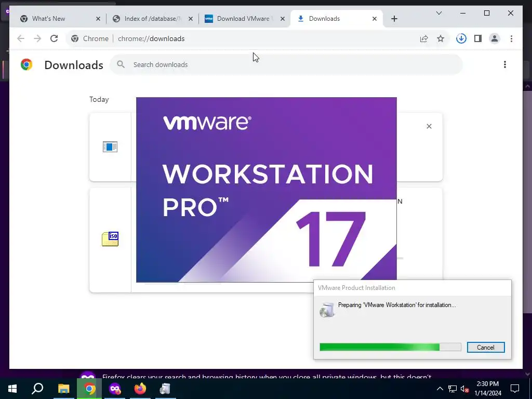Click the muted volume tray icon
Image resolution: width=532 pixels, height=399 pixels.
(464, 389)
